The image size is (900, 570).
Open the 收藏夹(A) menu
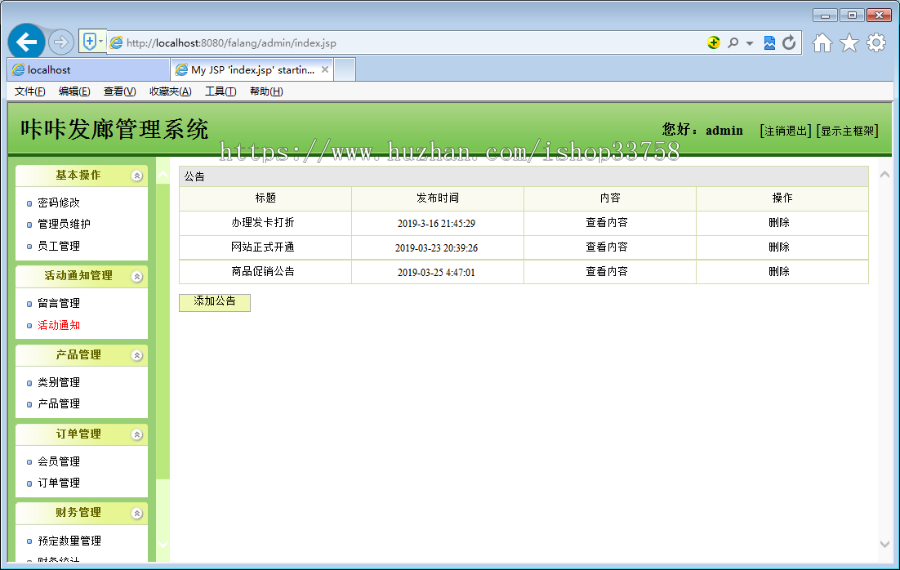170,91
